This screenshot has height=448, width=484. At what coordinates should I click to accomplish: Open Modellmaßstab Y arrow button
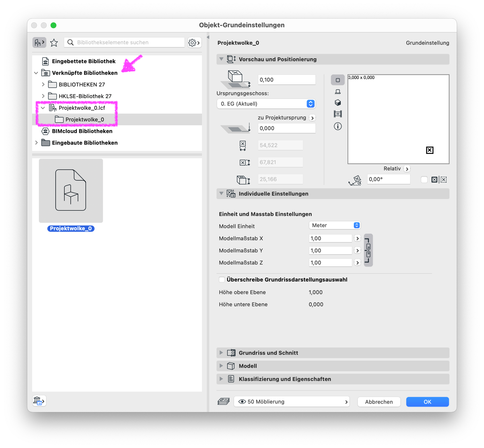(x=357, y=250)
